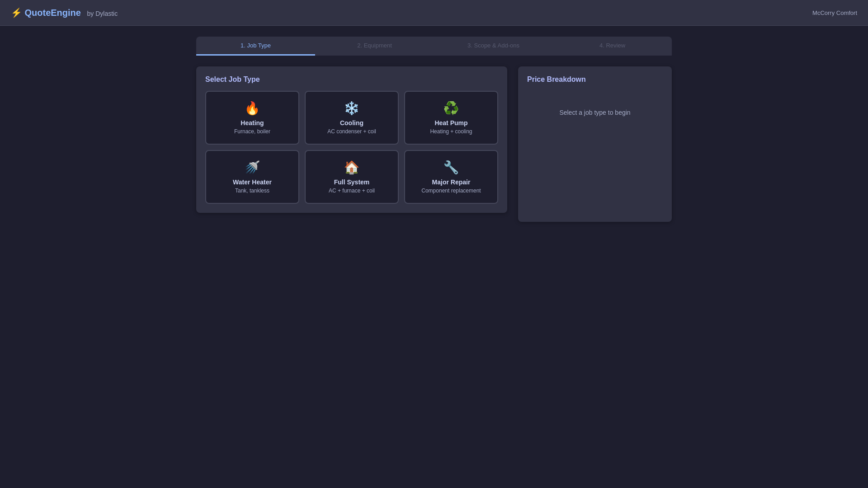Select the Major Repair label
Viewport: 868px width, 488px height.
pyautogui.click(x=451, y=182)
